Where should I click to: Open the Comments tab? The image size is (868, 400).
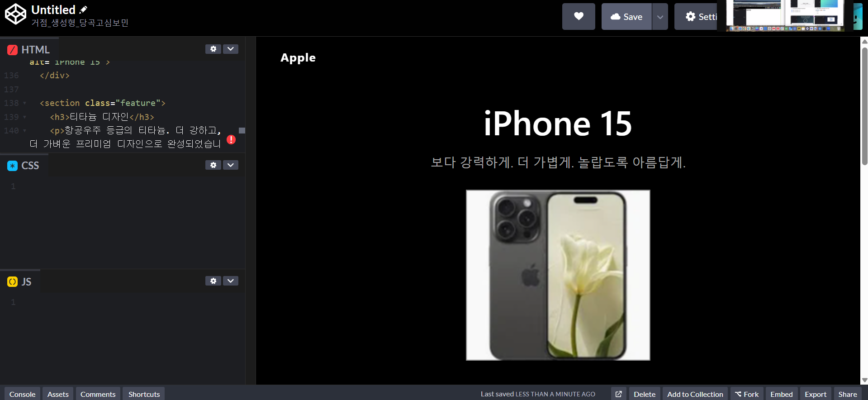tap(98, 394)
